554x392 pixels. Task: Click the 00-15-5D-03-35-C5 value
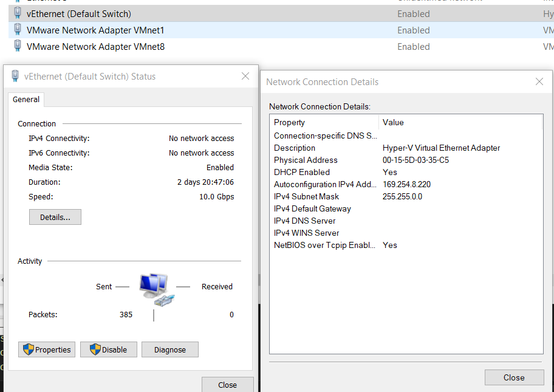click(415, 160)
